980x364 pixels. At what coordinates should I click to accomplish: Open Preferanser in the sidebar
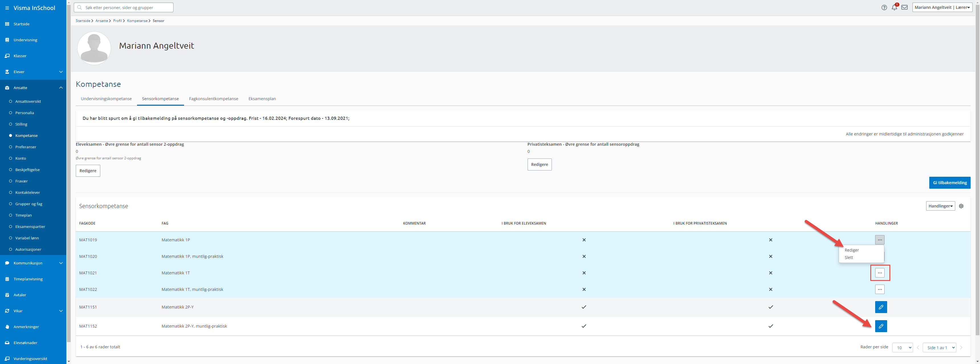[26, 147]
